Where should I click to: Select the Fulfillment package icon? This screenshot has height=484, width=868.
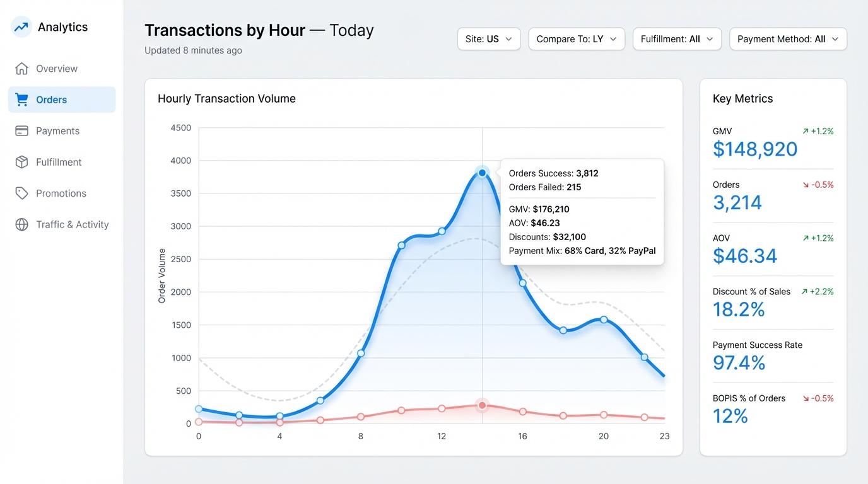[21, 162]
